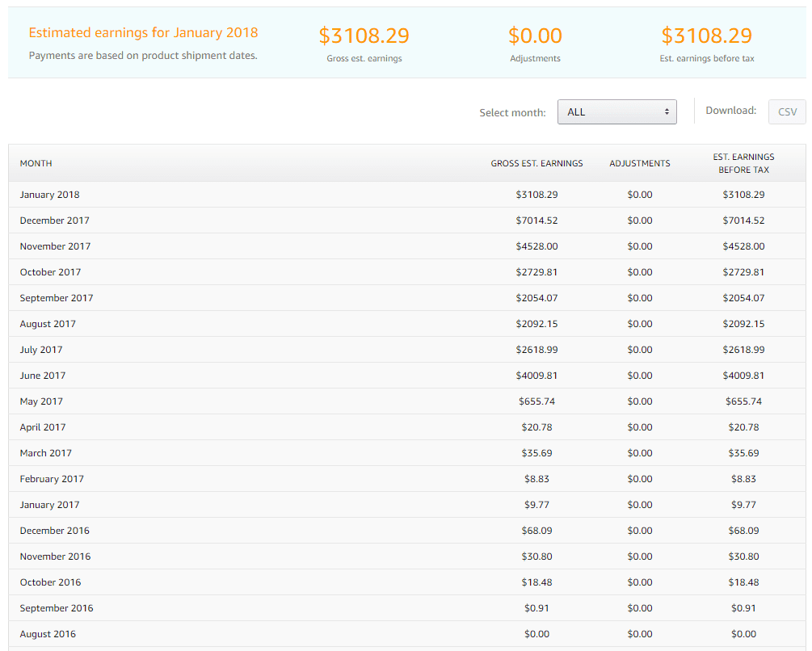Click April 2017 gross earnings $20.78

click(536, 427)
